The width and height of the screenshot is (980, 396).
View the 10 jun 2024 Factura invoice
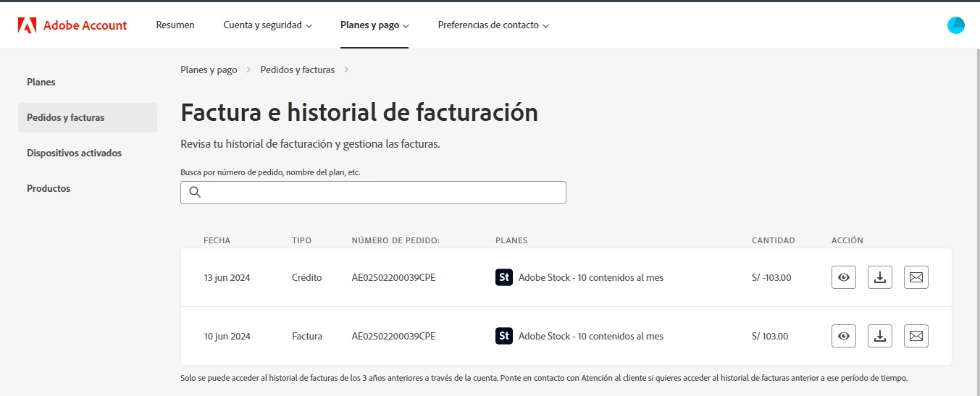[844, 336]
